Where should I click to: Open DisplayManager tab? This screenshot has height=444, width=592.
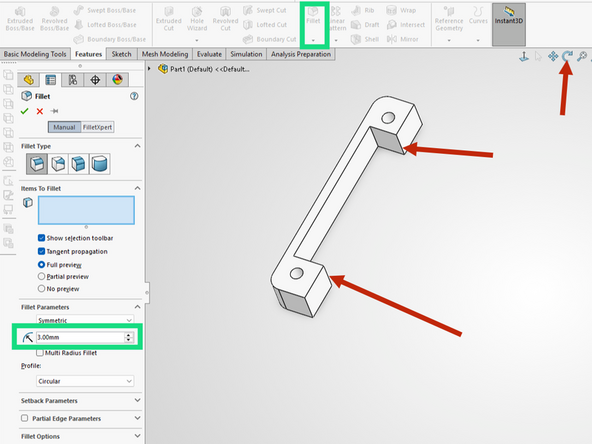117,80
